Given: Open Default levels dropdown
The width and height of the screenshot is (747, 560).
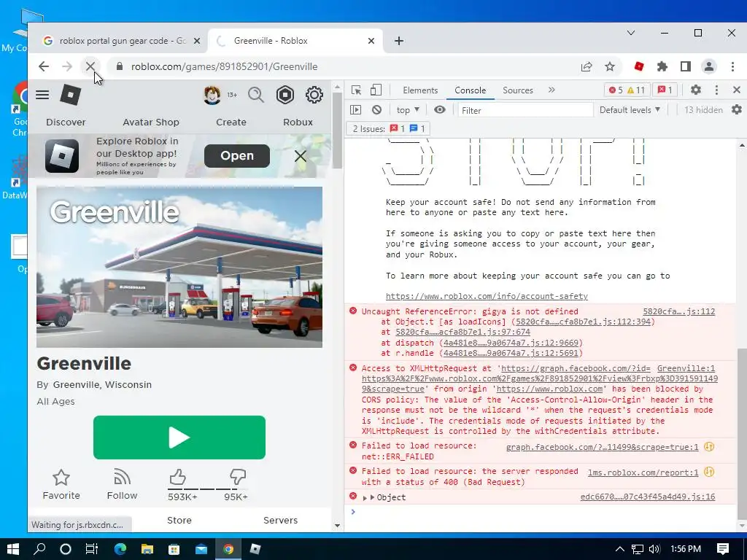Looking at the screenshot, I should coord(630,110).
